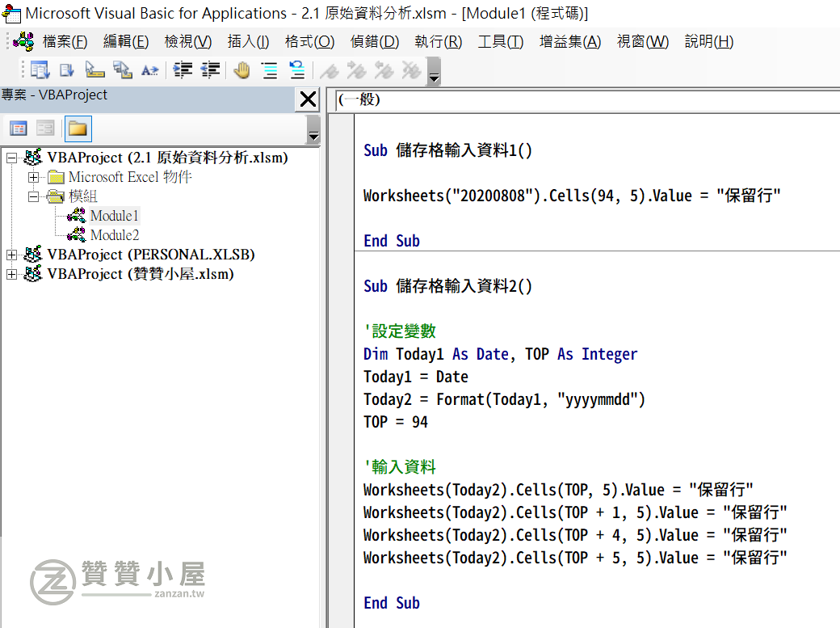The height and width of the screenshot is (628, 840).
Task: Click the Previous Bookmark flag icon
Action: click(x=384, y=70)
